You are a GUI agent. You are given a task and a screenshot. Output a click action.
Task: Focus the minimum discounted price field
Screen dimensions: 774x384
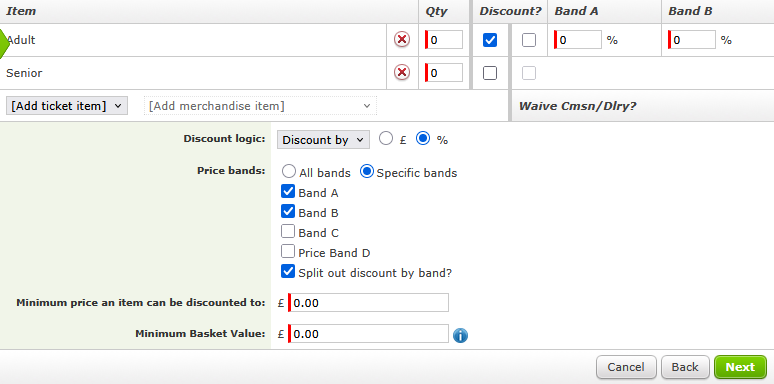pos(368,303)
